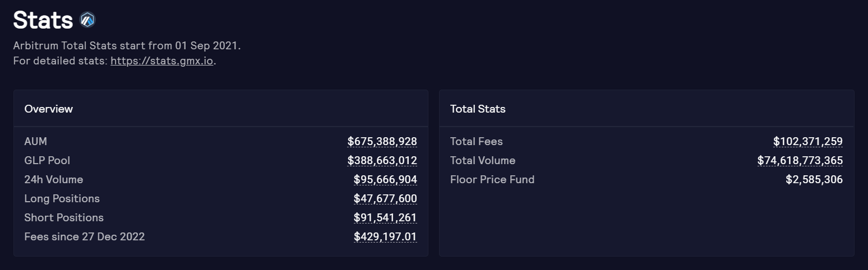Screen dimensions: 868x270
Task: Click the Long Positions label
Action: (62, 198)
